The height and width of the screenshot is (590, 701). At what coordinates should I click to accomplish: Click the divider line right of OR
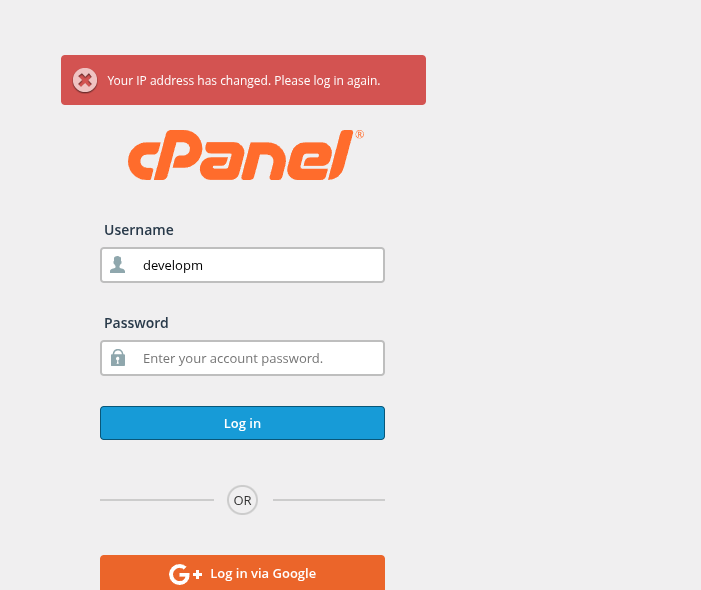click(x=328, y=500)
